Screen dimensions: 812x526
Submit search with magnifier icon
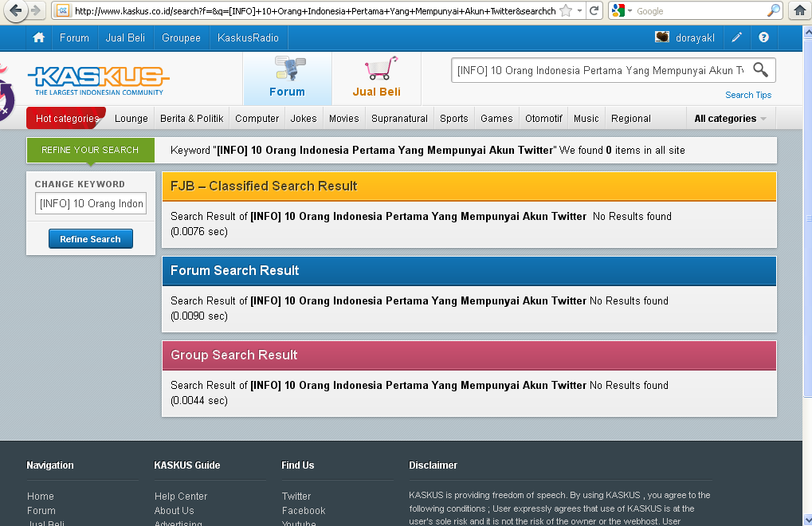(760, 70)
